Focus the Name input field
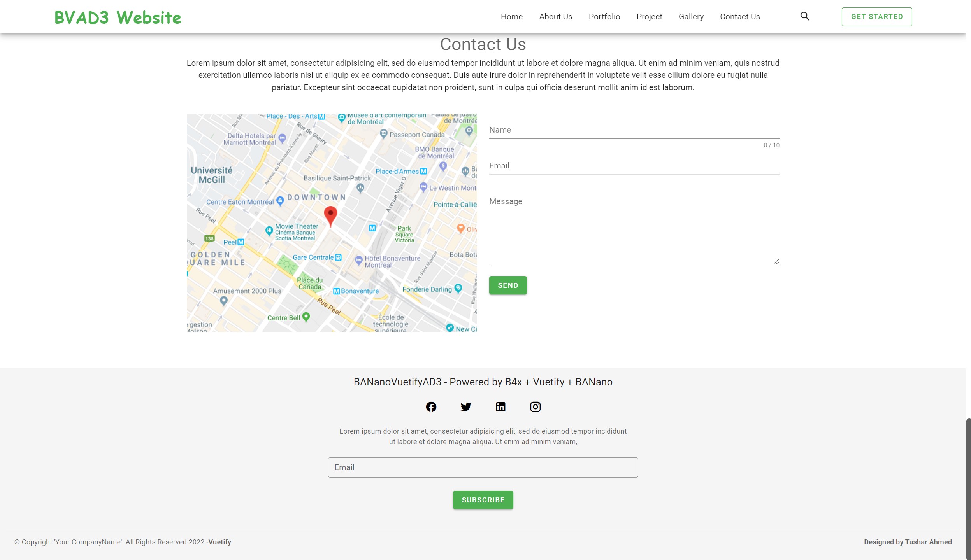This screenshot has height=560, width=971. tap(634, 130)
